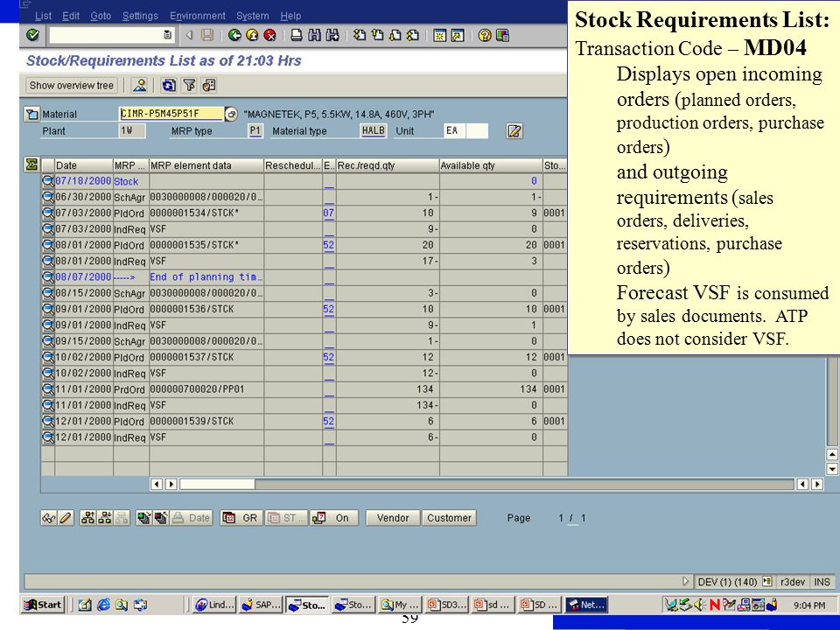The width and height of the screenshot is (840, 630).
Task: Open the yellow question mark Help icon
Action: (484, 35)
